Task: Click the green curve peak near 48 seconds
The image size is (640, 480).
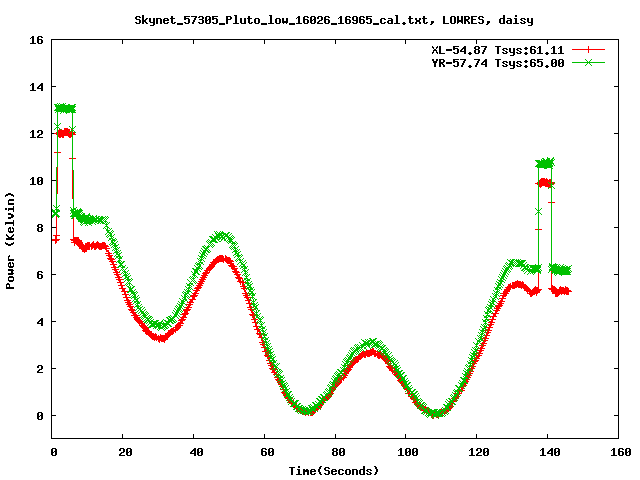Action: pyautogui.click(x=222, y=236)
